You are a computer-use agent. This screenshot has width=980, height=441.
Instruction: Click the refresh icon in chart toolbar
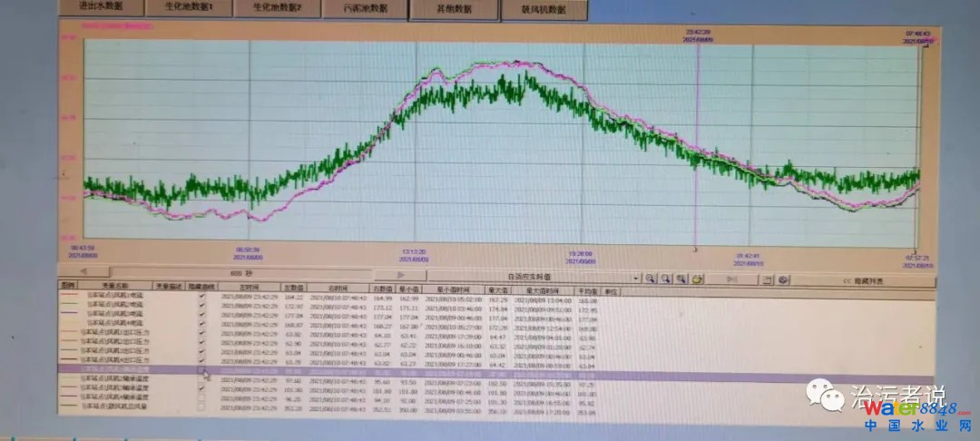[x=697, y=279]
